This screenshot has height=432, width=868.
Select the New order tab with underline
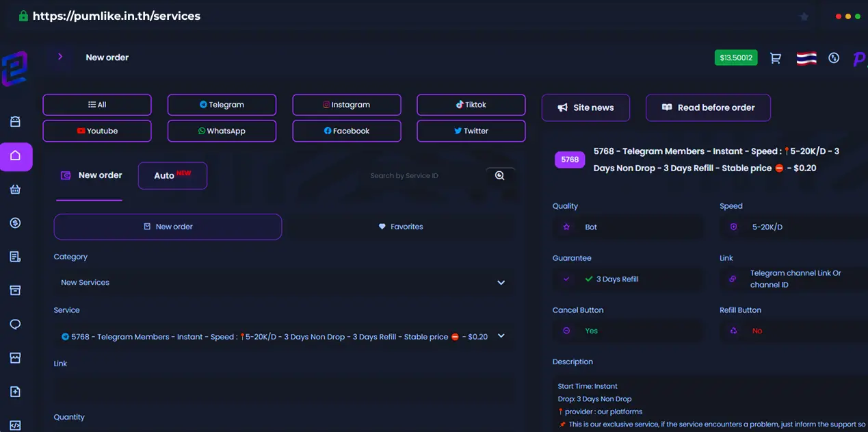(x=91, y=175)
